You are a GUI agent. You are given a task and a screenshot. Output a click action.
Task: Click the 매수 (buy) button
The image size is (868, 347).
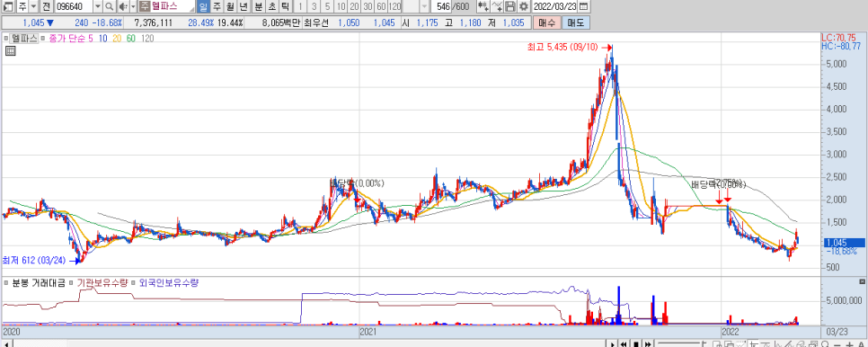click(x=547, y=22)
